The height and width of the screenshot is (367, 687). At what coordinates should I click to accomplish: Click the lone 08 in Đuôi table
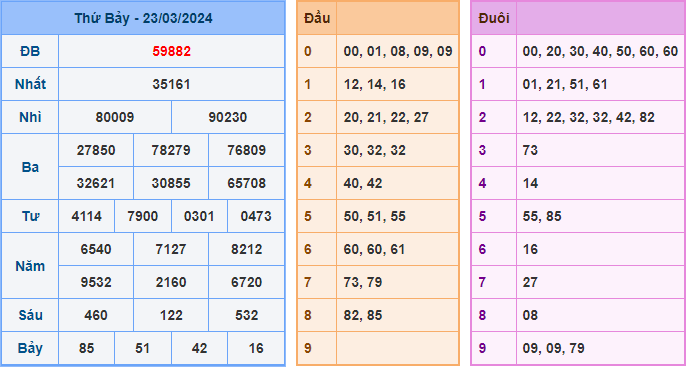point(530,315)
